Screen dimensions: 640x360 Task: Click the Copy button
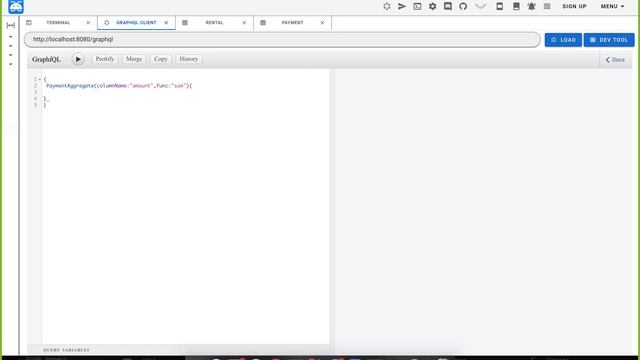pyautogui.click(x=161, y=59)
